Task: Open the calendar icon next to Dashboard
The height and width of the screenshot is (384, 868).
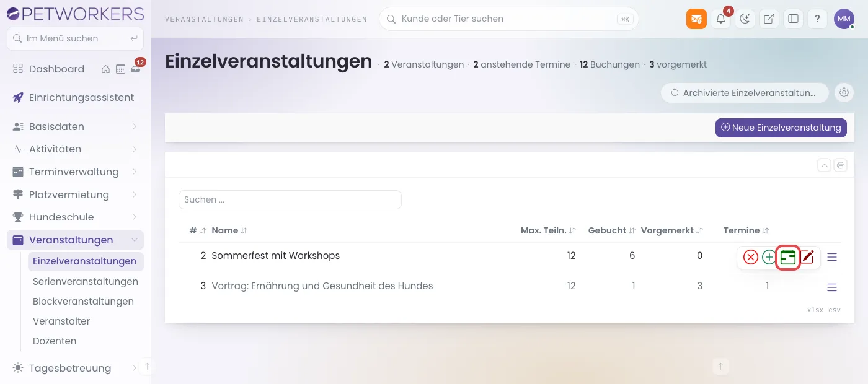Action: tap(120, 69)
